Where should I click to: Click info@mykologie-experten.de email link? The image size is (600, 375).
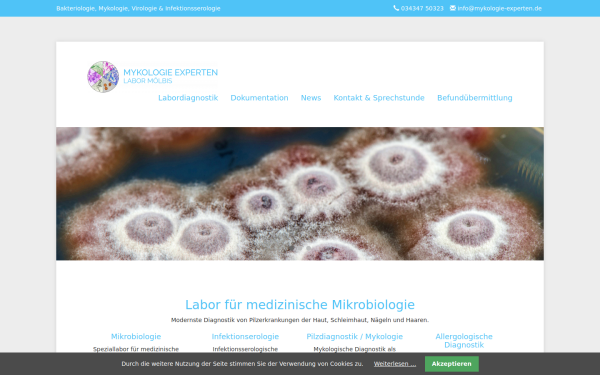(499, 8)
